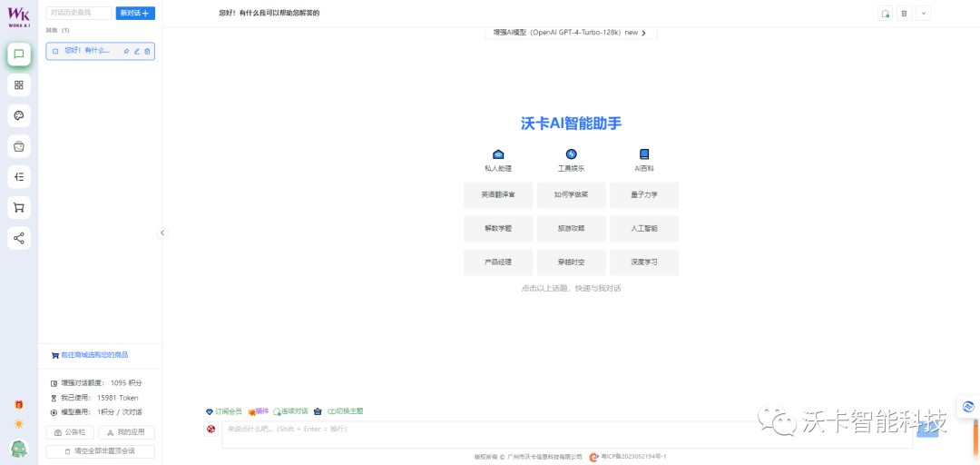
Task: Start a 新对话 new chat
Action: point(135,13)
